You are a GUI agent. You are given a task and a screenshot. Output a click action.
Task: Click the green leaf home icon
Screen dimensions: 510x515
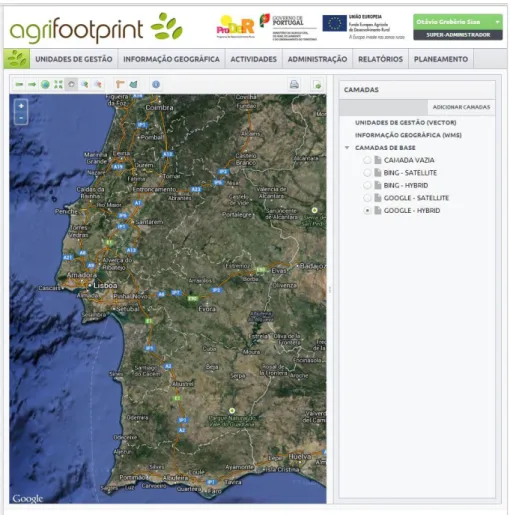tap(17, 59)
